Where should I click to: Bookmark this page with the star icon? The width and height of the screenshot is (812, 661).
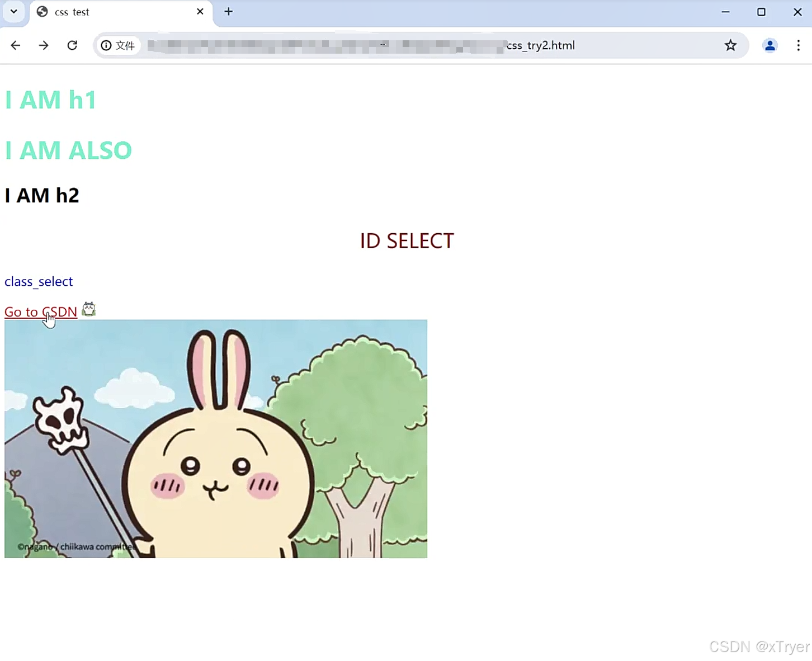tap(730, 45)
